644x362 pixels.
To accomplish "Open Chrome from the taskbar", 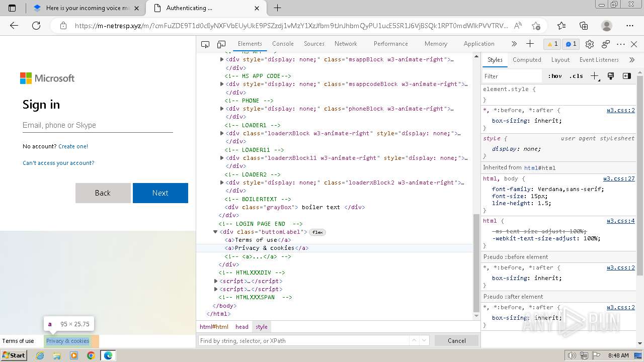I will pos(91,355).
